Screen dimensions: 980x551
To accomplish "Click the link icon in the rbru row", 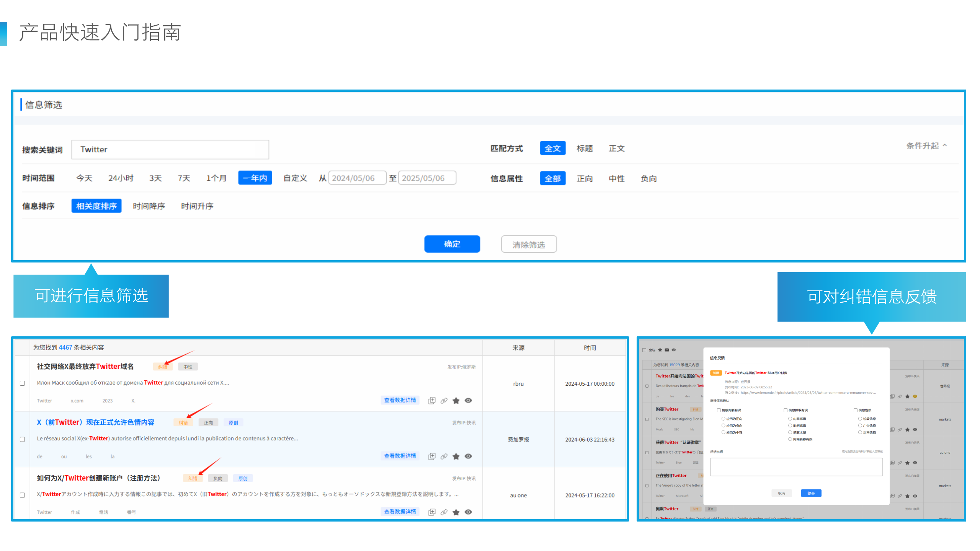I will point(444,400).
